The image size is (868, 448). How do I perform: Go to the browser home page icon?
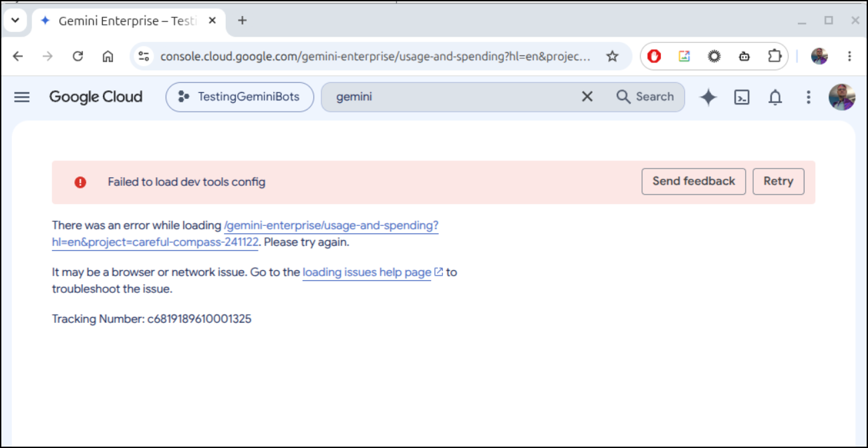(x=108, y=56)
